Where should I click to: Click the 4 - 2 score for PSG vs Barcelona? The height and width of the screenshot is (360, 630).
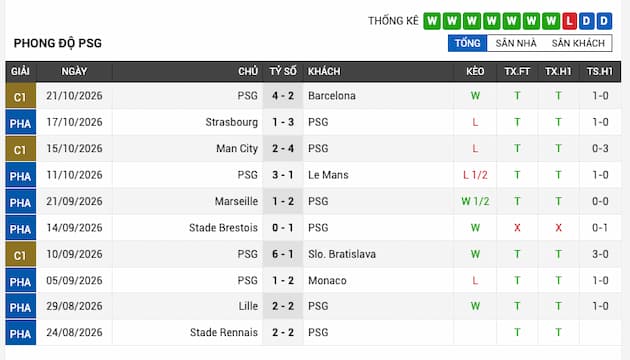tap(283, 96)
